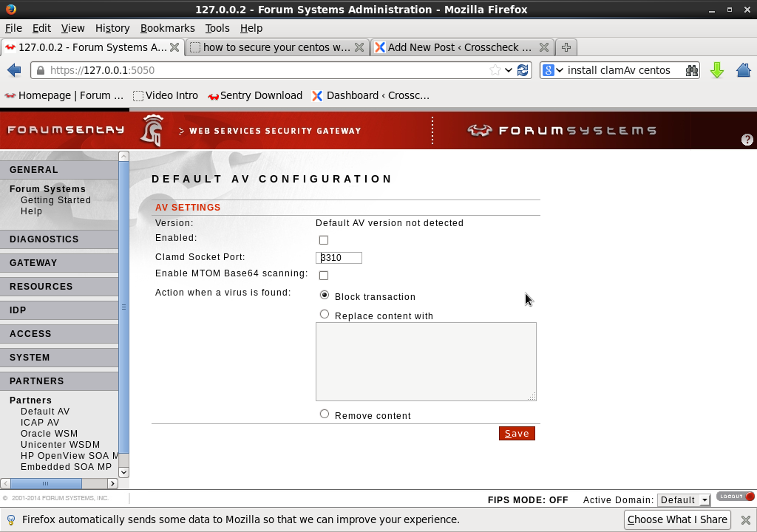
Task: Switch to 'Add New Post ‹ Crosscheck' tab
Action: point(462,47)
